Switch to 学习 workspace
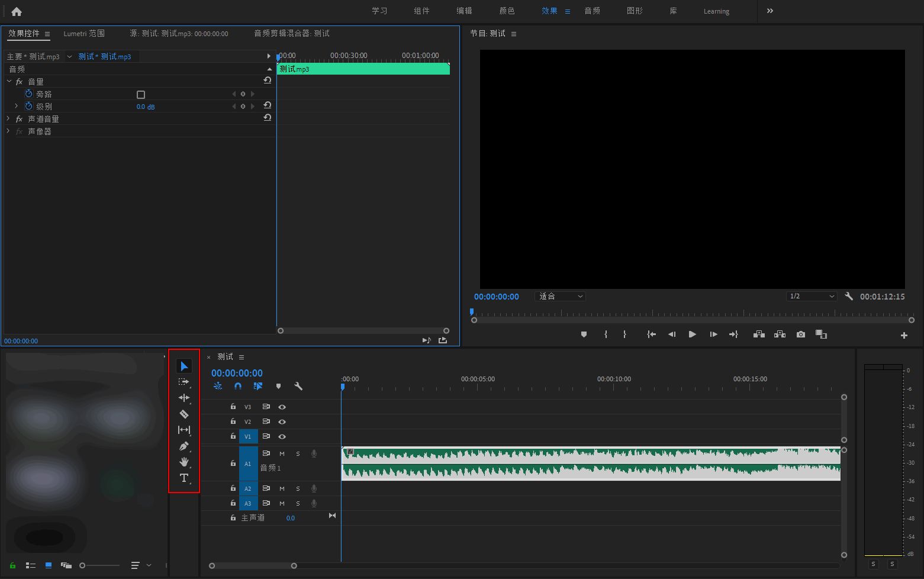This screenshot has width=924, height=579. [x=379, y=11]
